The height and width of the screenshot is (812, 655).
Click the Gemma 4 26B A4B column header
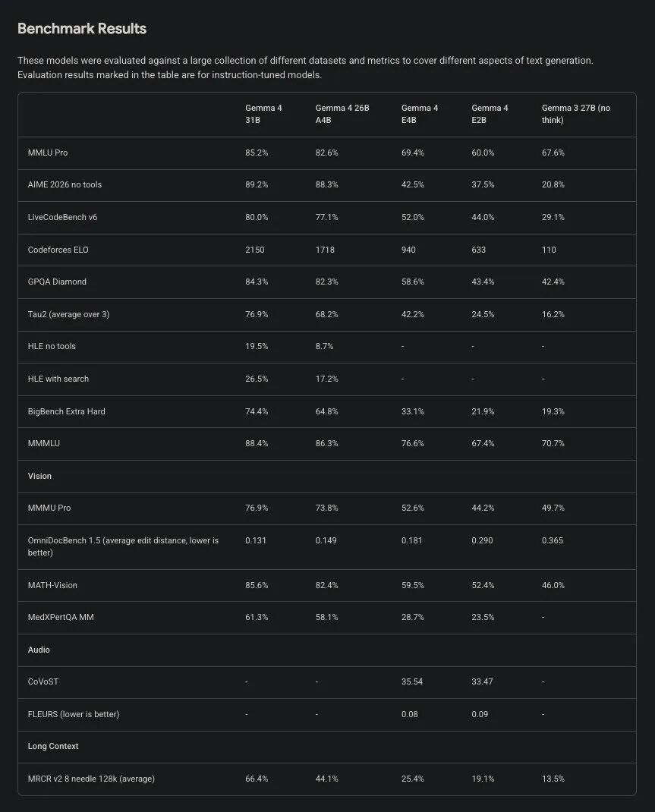tap(342, 114)
